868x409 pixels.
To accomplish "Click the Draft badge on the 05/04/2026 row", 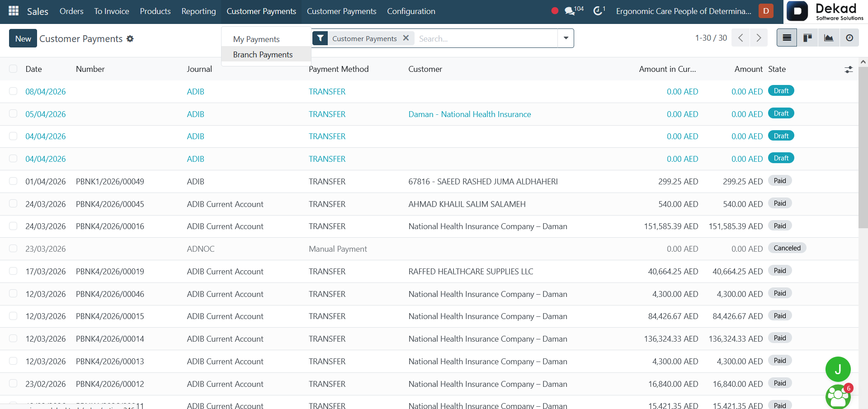I will coord(781,113).
